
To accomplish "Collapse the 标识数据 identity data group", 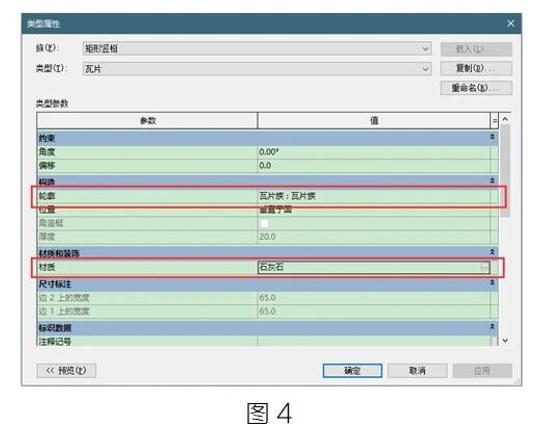I will 492,326.
